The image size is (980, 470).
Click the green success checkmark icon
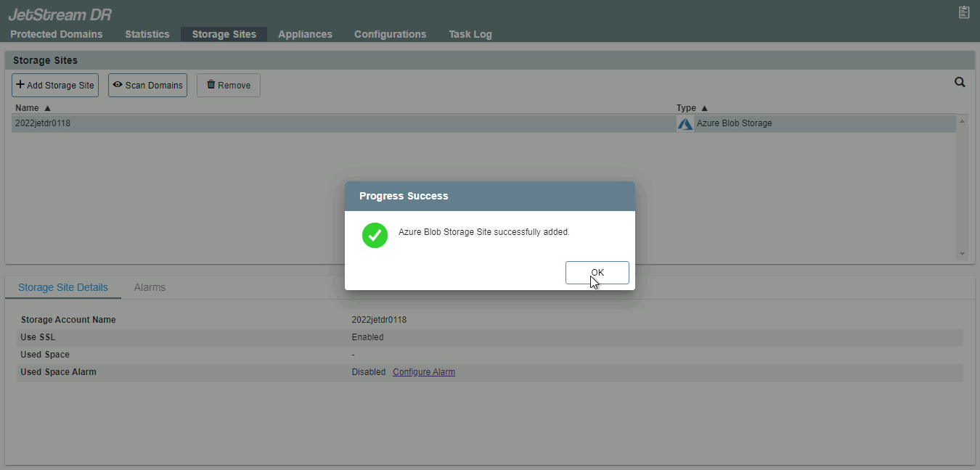click(x=375, y=235)
